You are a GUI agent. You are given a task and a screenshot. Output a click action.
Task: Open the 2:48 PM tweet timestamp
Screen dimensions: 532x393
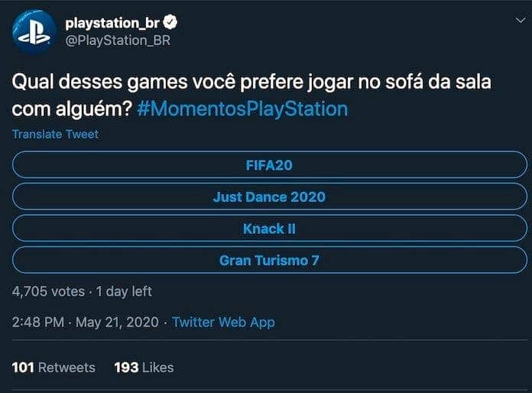38,323
